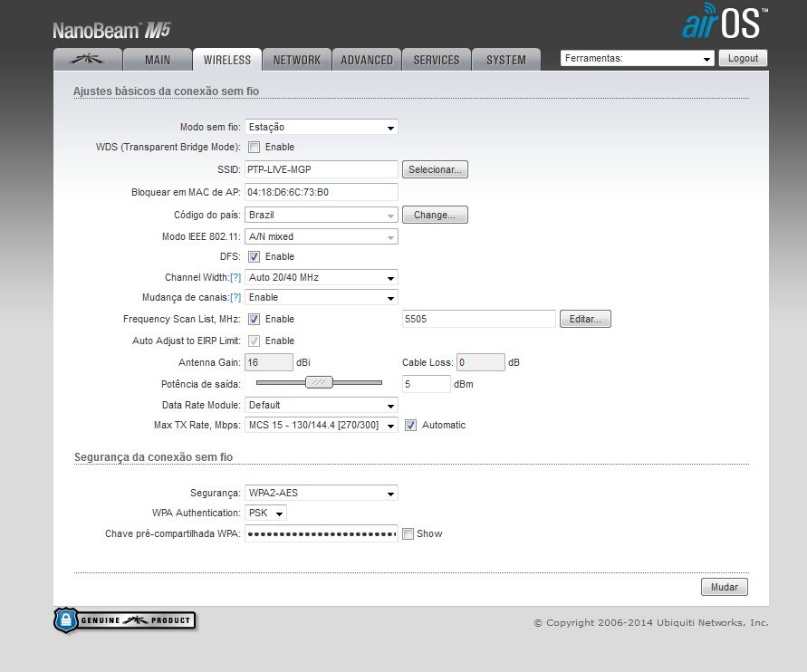Open Modo sem fio dropdown

coord(322,127)
